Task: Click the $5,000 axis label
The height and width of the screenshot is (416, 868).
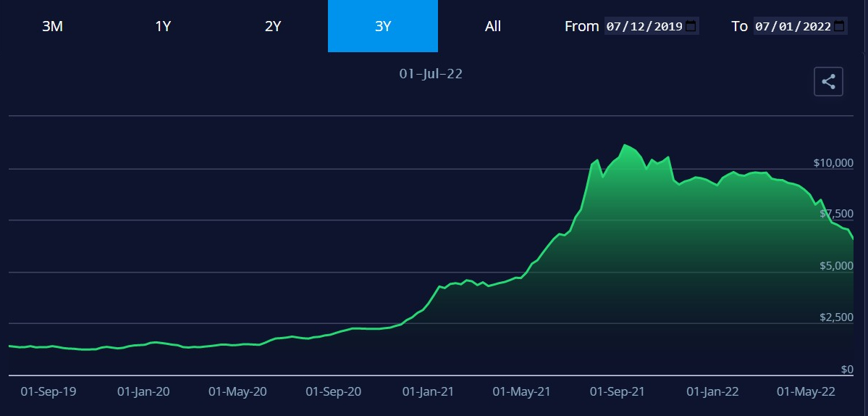Action: (x=836, y=266)
